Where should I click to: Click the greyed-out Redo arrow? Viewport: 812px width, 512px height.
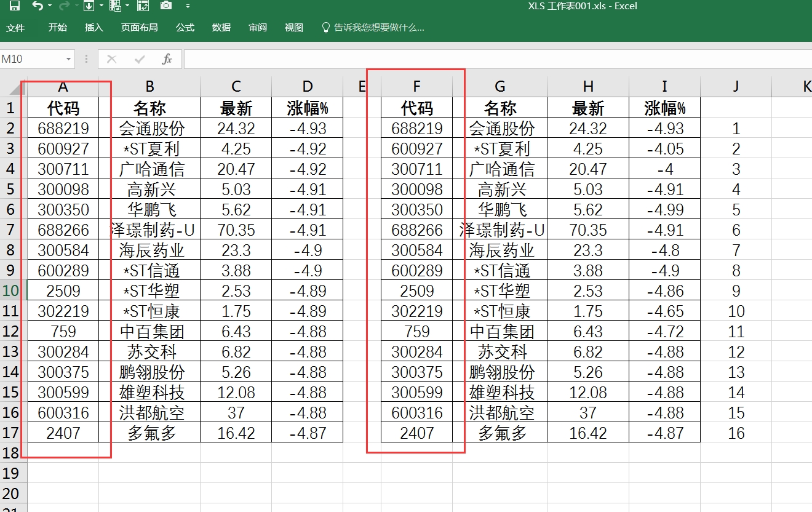tap(64, 6)
